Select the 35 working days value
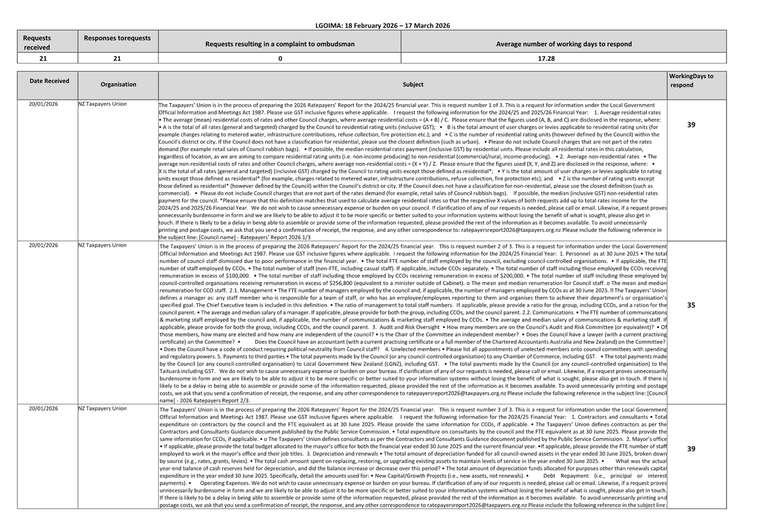 [691, 305]
